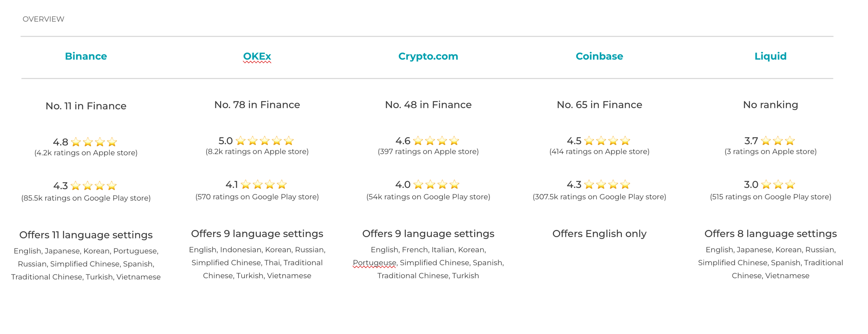The width and height of the screenshot is (868, 334).
Task: Open the OKEx header link
Action: pos(257,56)
